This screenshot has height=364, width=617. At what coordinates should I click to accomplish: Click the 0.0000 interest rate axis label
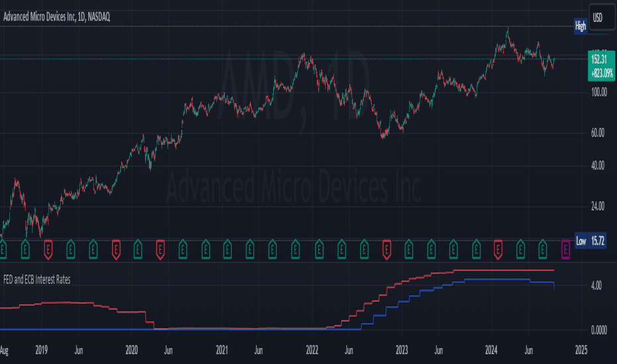[599, 330]
